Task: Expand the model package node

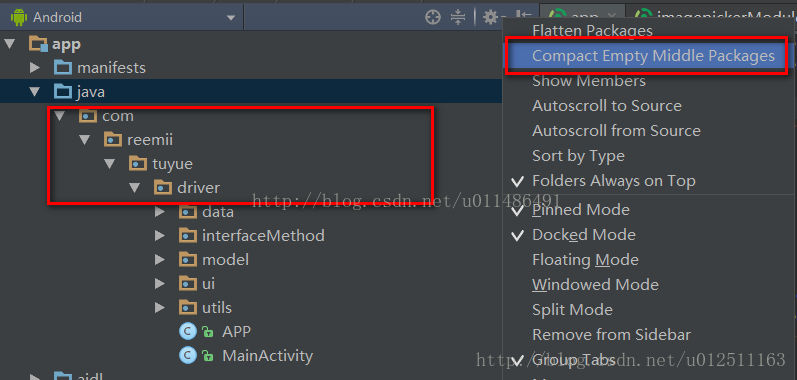Action: pos(160,260)
